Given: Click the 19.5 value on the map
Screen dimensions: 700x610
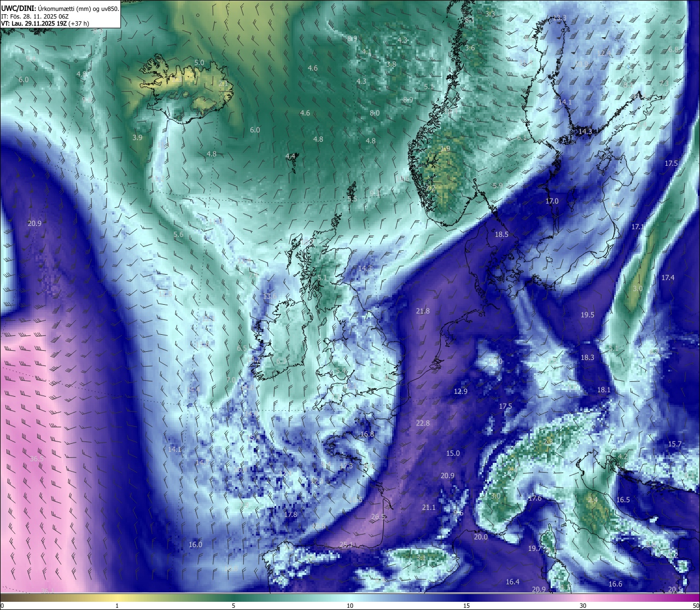Looking at the screenshot, I should (x=587, y=315).
